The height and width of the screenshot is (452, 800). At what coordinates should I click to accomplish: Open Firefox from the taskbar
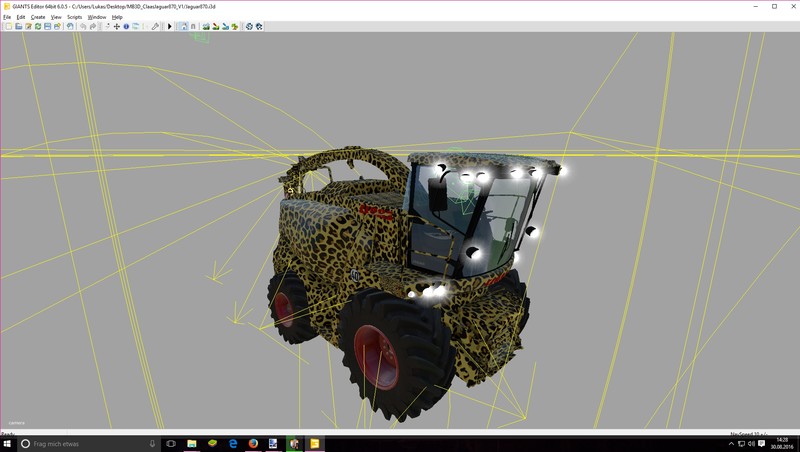coord(253,443)
